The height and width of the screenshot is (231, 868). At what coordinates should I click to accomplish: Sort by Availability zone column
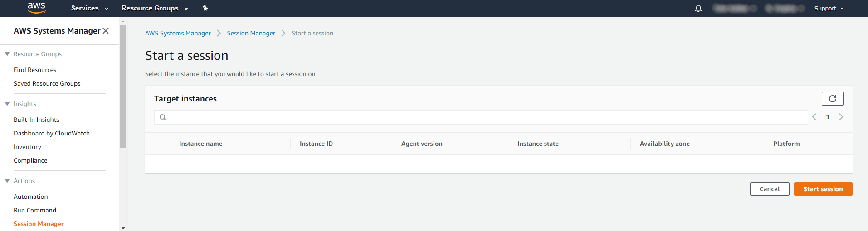tap(664, 144)
